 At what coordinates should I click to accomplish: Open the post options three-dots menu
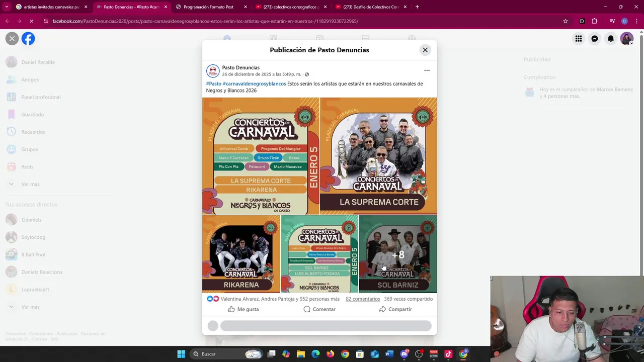coord(427,70)
